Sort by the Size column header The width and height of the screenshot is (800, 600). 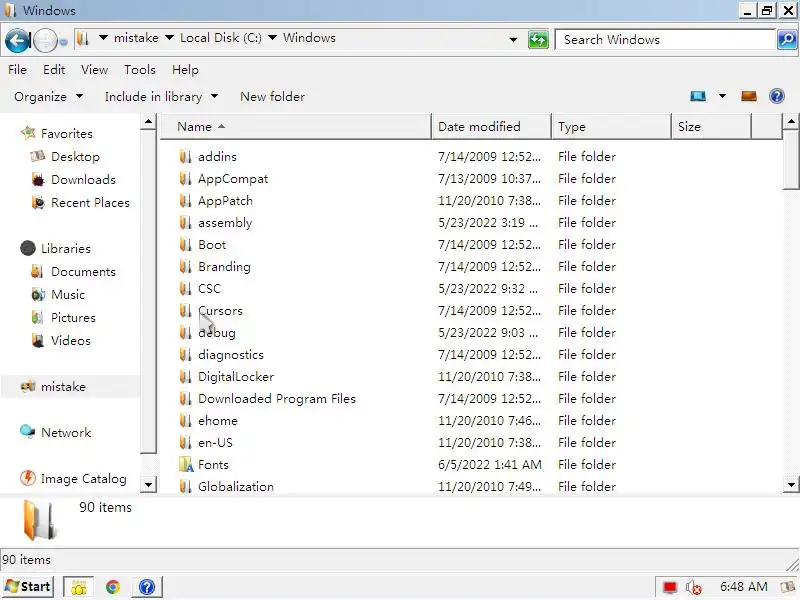pos(711,127)
